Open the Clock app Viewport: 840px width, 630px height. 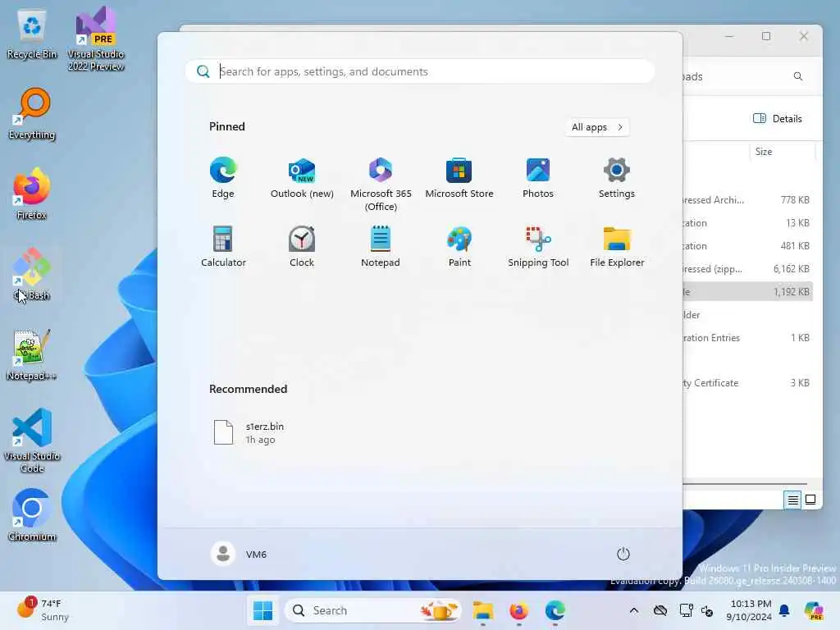tap(302, 247)
